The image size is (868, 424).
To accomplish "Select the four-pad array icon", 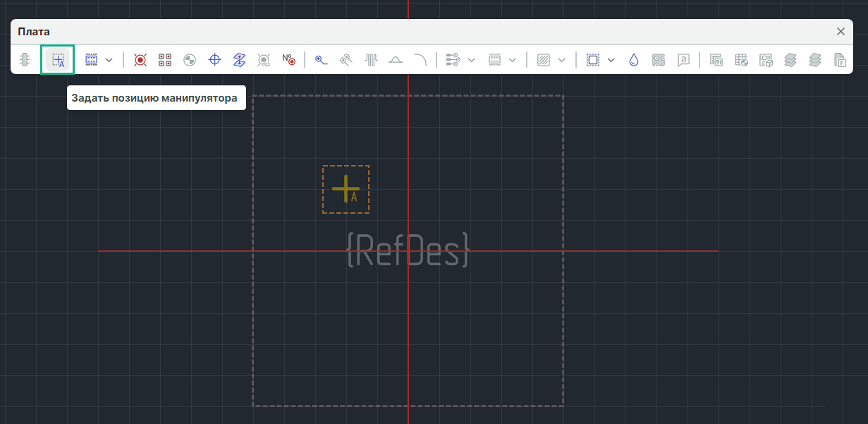I will tap(165, 60).
